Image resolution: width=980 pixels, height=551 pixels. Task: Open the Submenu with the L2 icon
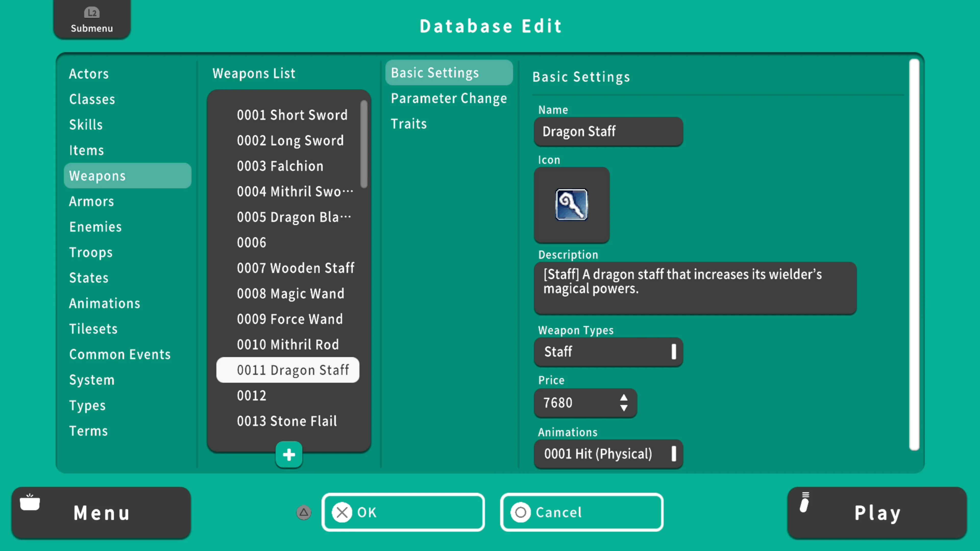coord(91,19)
